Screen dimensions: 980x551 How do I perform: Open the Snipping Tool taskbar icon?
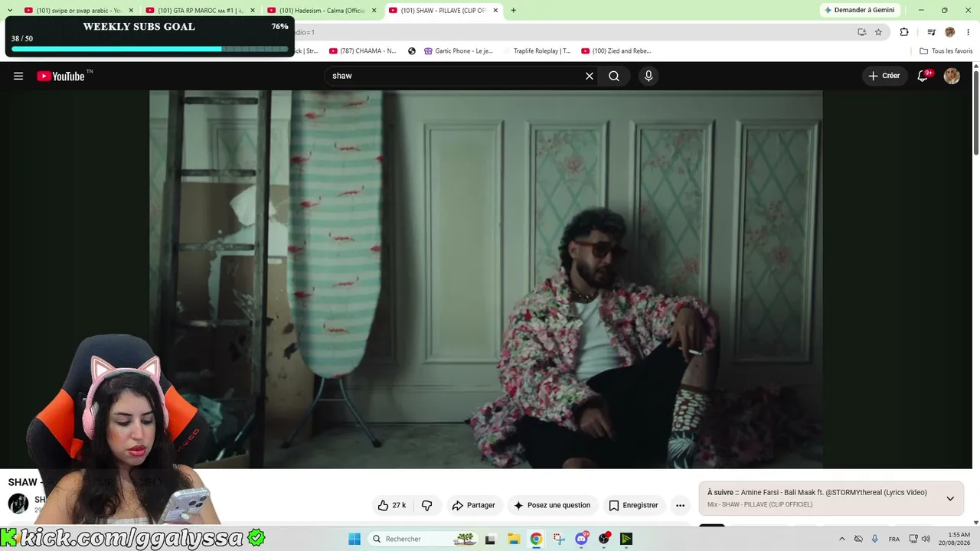tap(559, 539)
